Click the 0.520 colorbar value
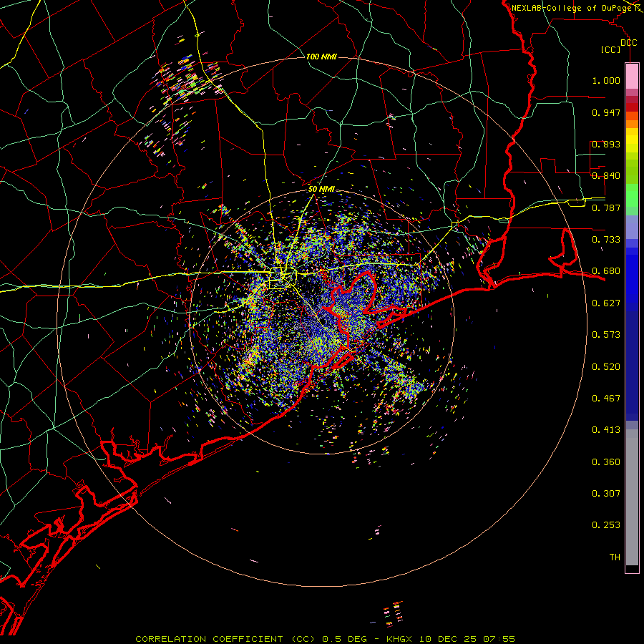 click(x=606, y=367)
